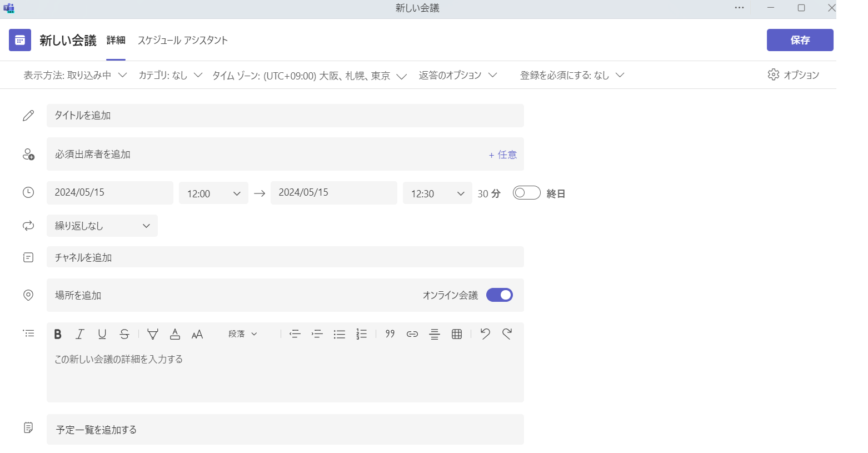Apply underline formatting
868x453 pixels.
pos(102,334)
